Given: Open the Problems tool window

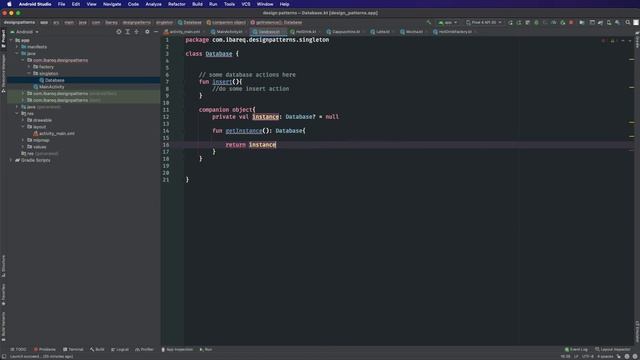Looking at the screenshot, I should [x=45, y=349].
